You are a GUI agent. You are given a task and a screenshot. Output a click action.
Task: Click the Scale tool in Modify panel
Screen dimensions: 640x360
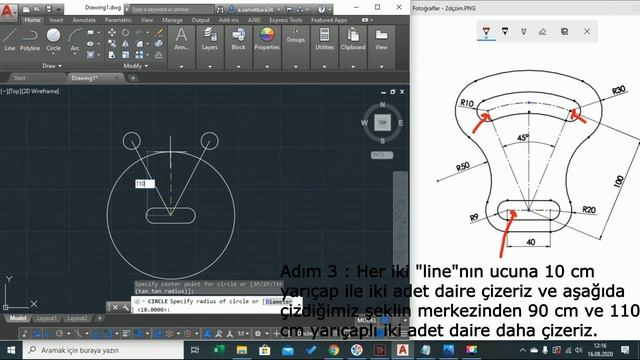(x=125, y=54)
